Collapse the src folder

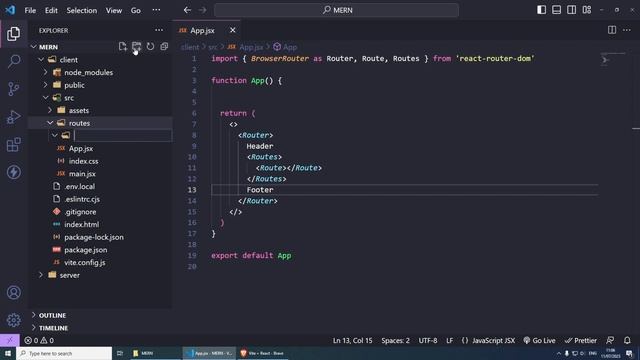[x=45, y=98]
